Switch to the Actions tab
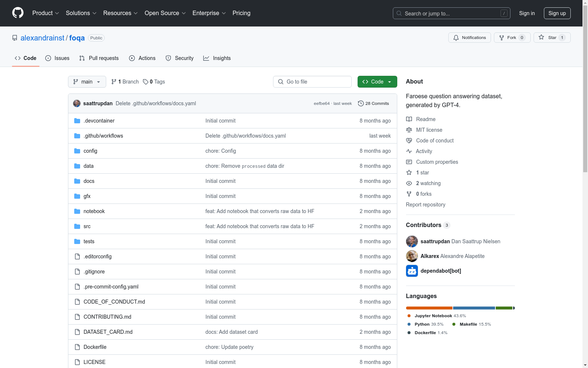588x368 pixels. click(x=142, y=58)
